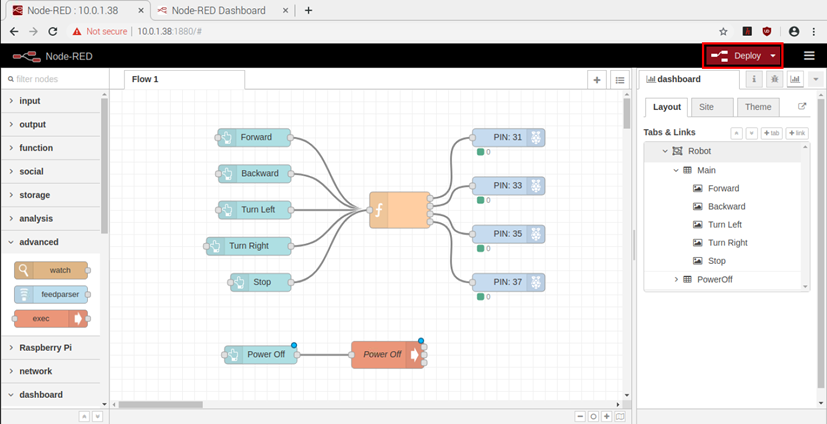Viewport: 827px width, 424px height.
Task: Switch to the Theme tab
Action: pyautogui.click(x=758, y=107)
